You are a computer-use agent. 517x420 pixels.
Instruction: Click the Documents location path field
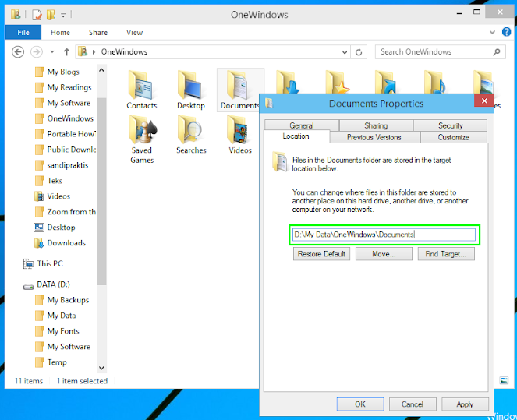pyautogui.click(x=384, y=235)
